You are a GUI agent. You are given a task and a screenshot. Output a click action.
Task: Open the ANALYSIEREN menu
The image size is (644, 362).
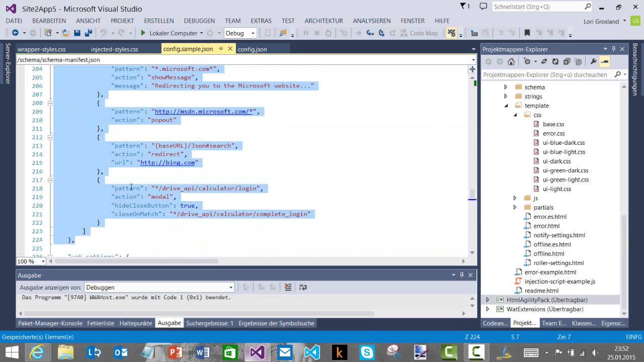pyautogui.click(x=372, y=21)
